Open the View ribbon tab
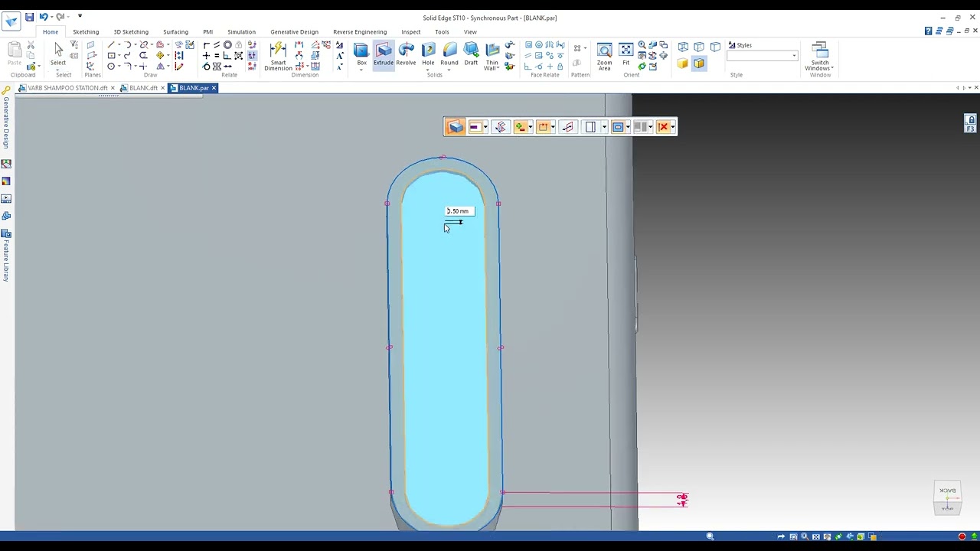 [470, 32]
